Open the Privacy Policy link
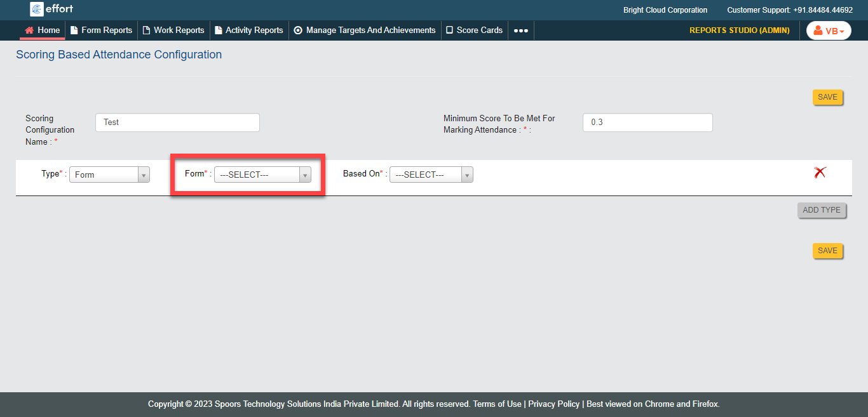 (x=553, y=404)
